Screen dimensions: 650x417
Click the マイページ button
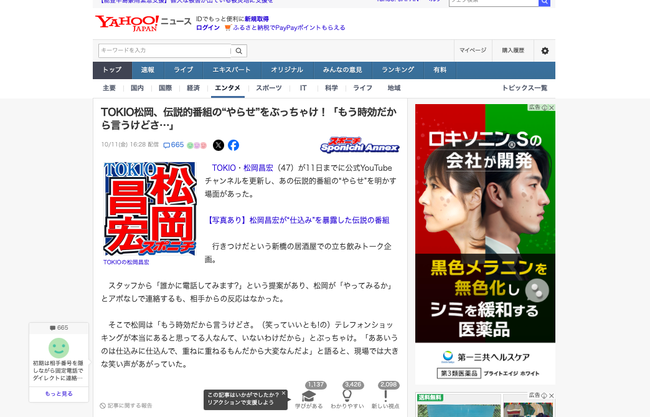tap(473, 51)
